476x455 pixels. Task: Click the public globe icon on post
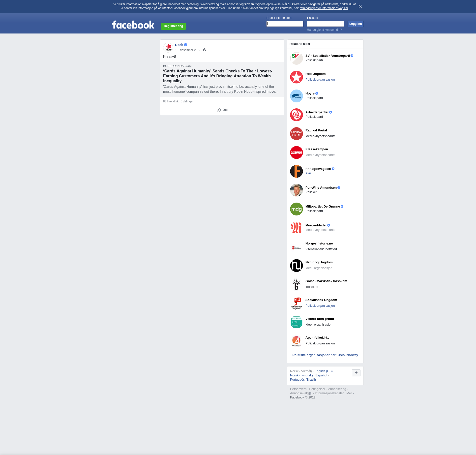205,50
